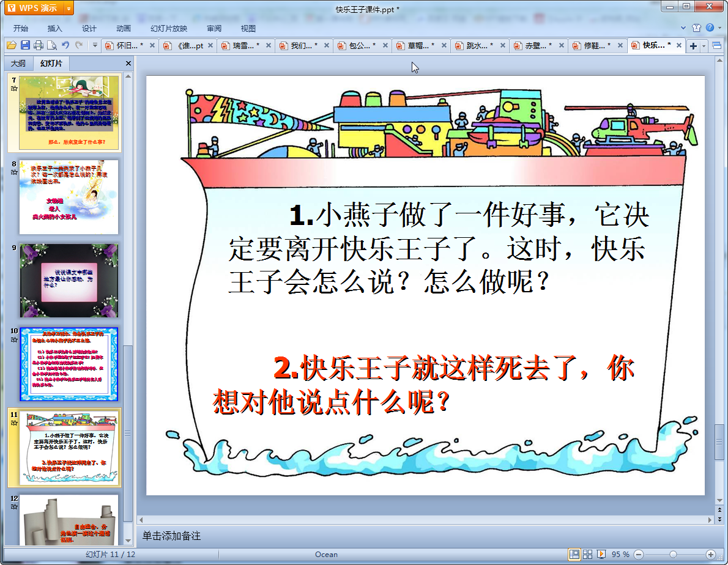Click the zoom slider handle
Image resolution: width=728 pixels, height=565 pixels.
click(x=673, y=555)
